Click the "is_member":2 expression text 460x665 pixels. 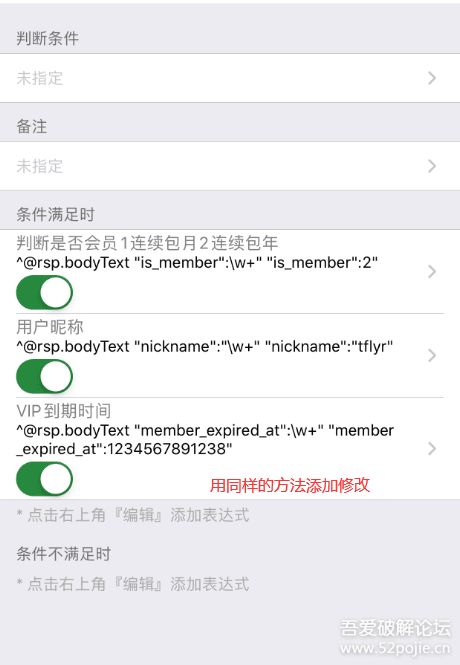pos(322,263)
